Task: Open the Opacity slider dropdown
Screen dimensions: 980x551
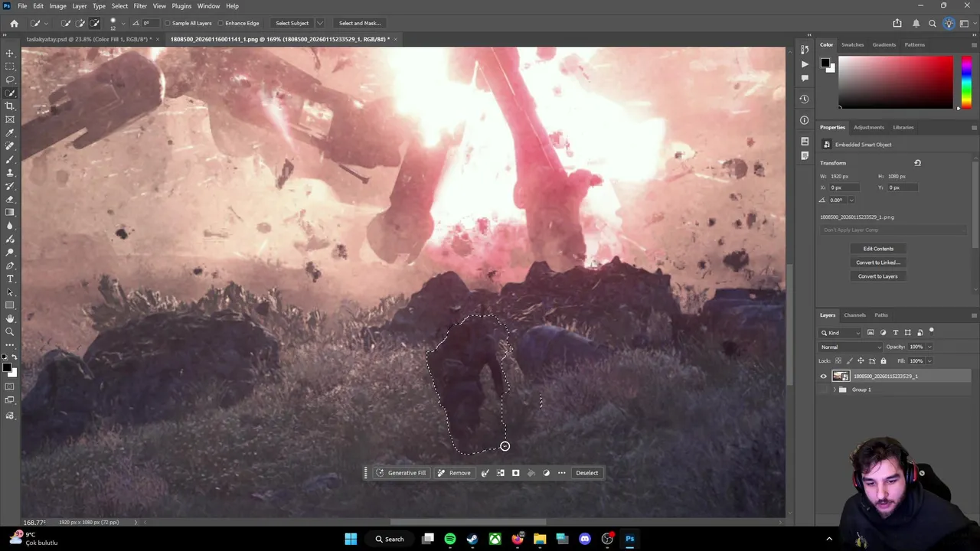Action: pos(929,347)
